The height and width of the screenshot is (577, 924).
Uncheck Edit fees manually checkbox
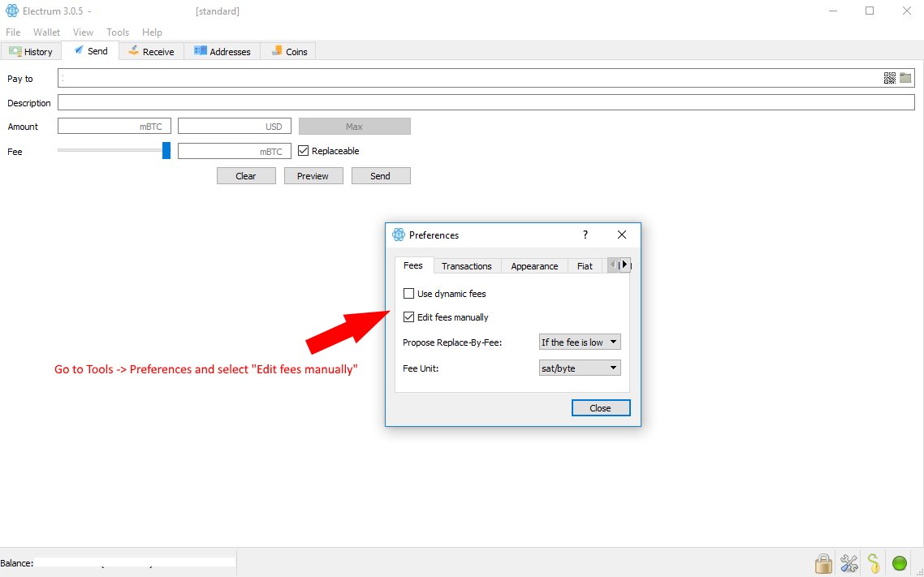tap(408, 316)
